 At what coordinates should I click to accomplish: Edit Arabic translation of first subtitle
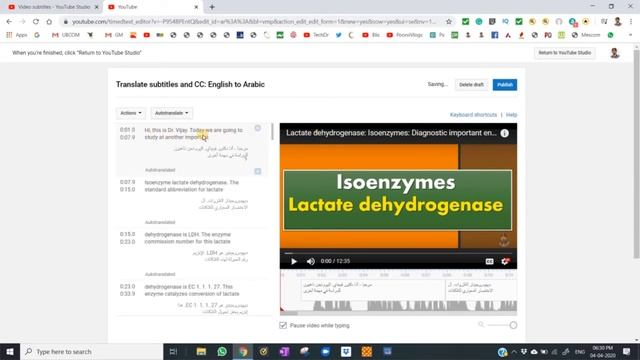(x=211, y=152)
